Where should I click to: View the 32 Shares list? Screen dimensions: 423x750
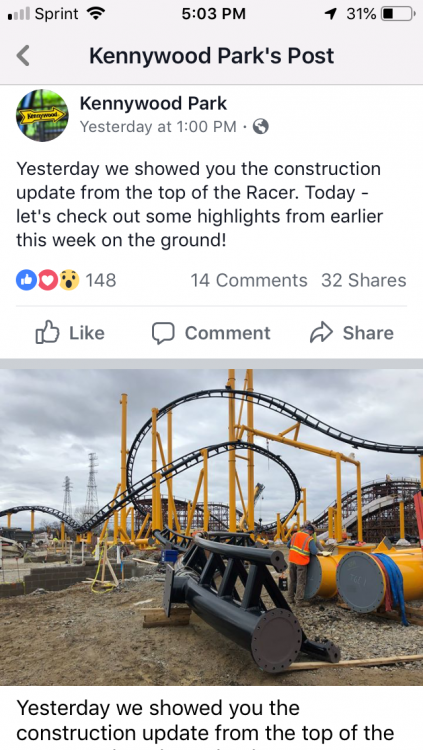[x=364, y=280]
